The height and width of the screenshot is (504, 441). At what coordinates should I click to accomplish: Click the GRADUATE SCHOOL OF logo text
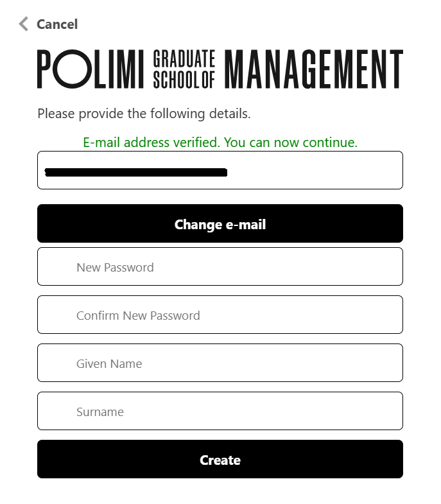(x=184, y=69)
